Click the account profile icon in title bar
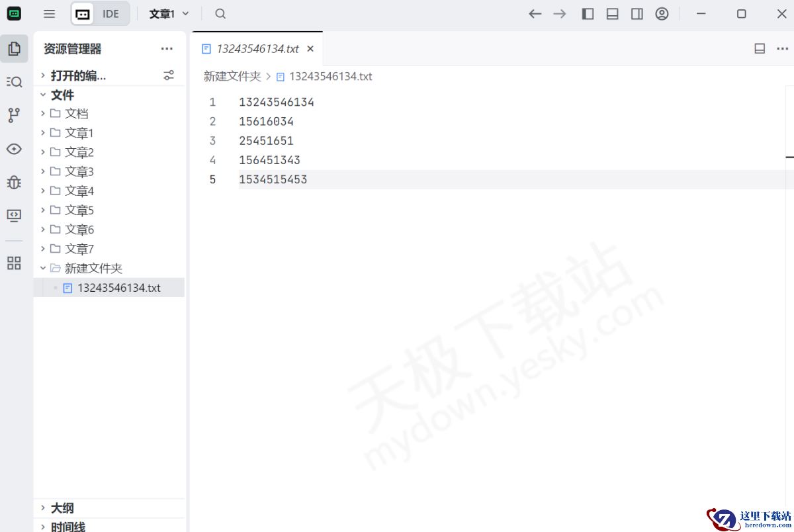 click(662, 13)
